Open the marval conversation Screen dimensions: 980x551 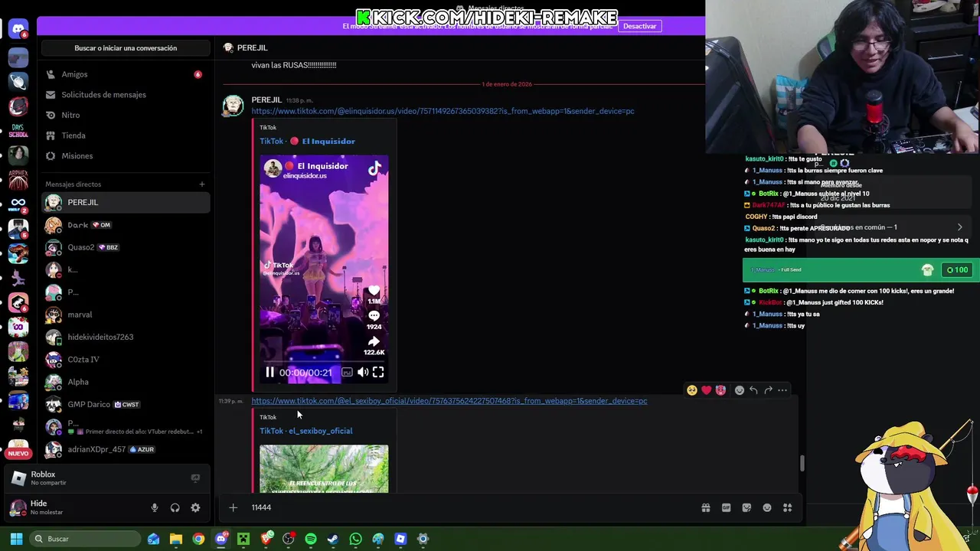[x=126, y=315]
